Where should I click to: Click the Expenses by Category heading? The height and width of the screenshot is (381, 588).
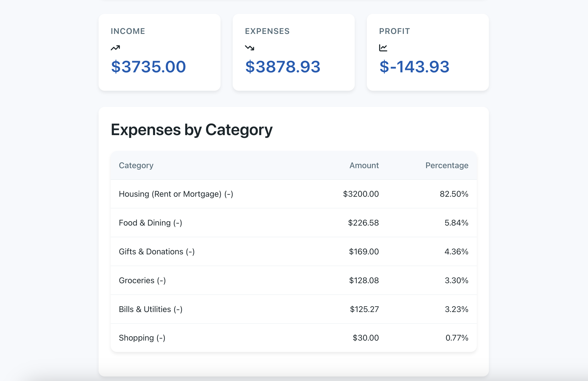[192, 130]
